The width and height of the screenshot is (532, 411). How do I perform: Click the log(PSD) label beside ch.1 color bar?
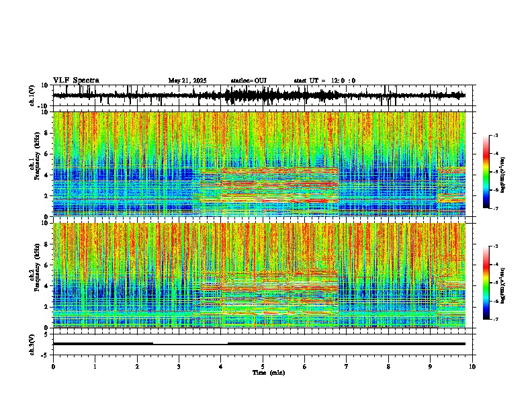click(502, 175)
